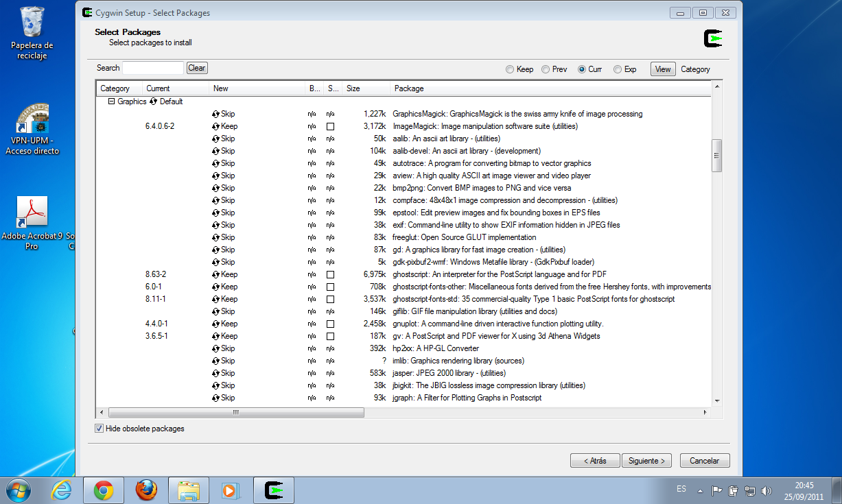Click the horizontal scrollbar thumb of package list
Screen dimensions: 842x504
point(235,412)
